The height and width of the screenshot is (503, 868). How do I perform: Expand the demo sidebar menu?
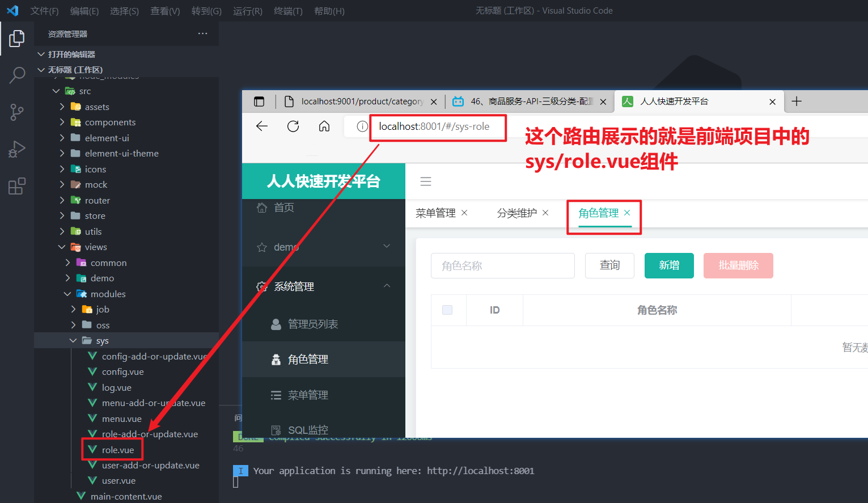point(324,247)
